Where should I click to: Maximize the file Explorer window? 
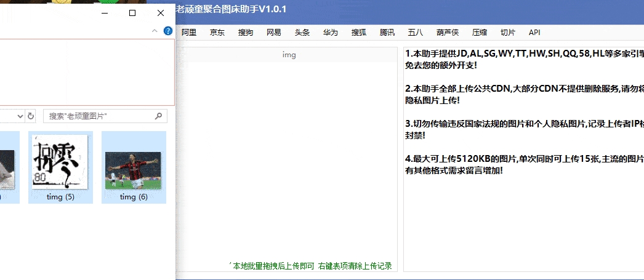click(132, 13)
